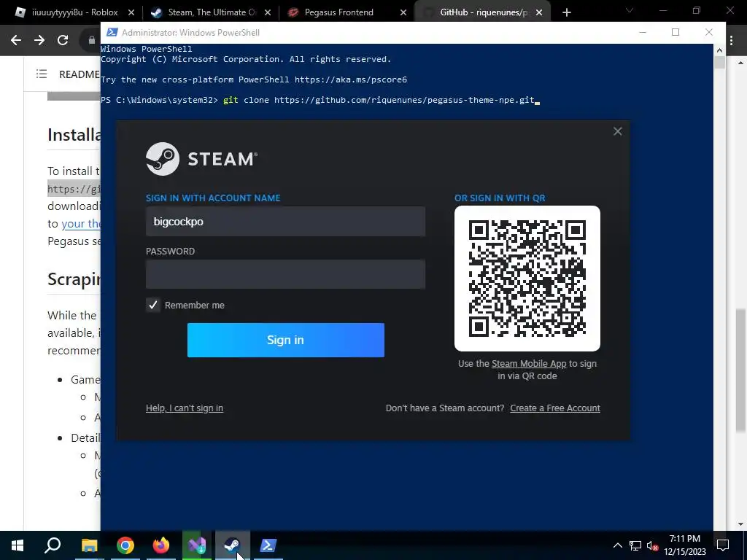Click the browser tab search dropdown arrow
The height and width of the screenshot is (560, 747).
point(630,10)
